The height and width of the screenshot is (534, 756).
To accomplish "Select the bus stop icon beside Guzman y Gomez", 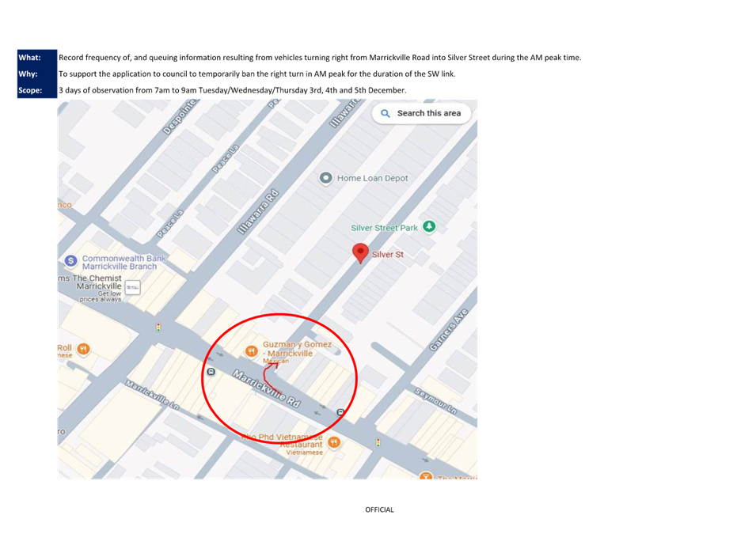I will (x=211, y=372).
